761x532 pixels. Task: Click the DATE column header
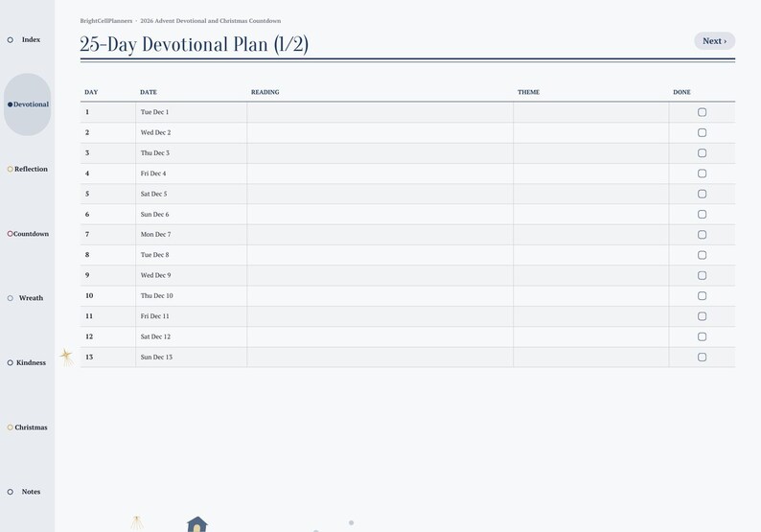(149, 92)
